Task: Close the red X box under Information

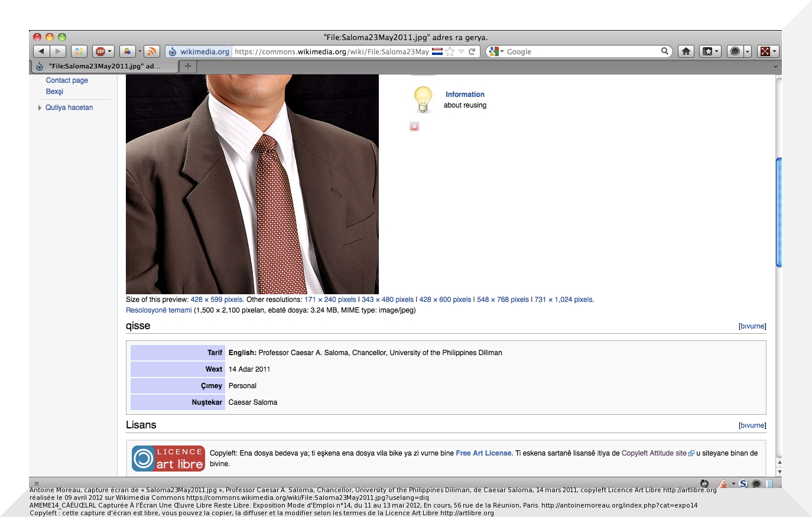Action: coord(414,126)
